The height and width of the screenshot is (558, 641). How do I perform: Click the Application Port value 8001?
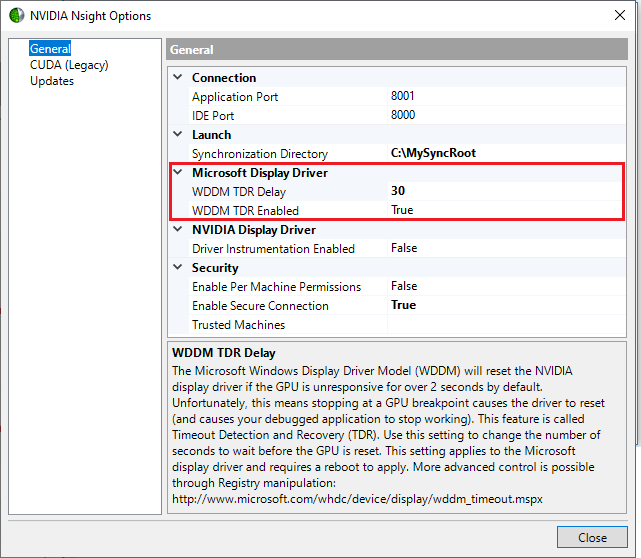506,96
